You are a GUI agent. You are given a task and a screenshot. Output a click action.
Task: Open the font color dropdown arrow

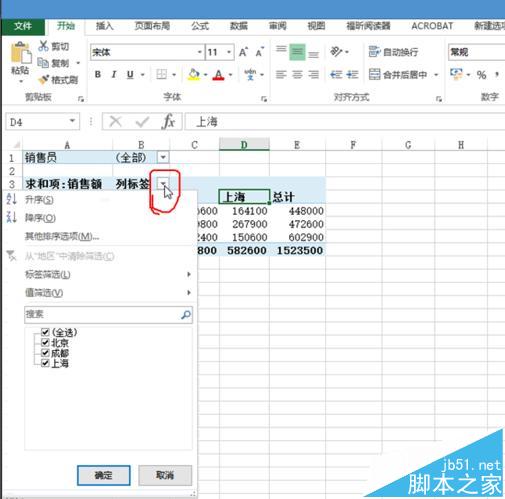[230, 75]
